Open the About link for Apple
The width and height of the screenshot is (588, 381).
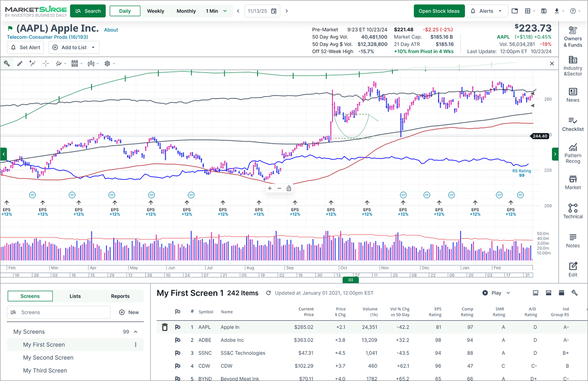111,30
